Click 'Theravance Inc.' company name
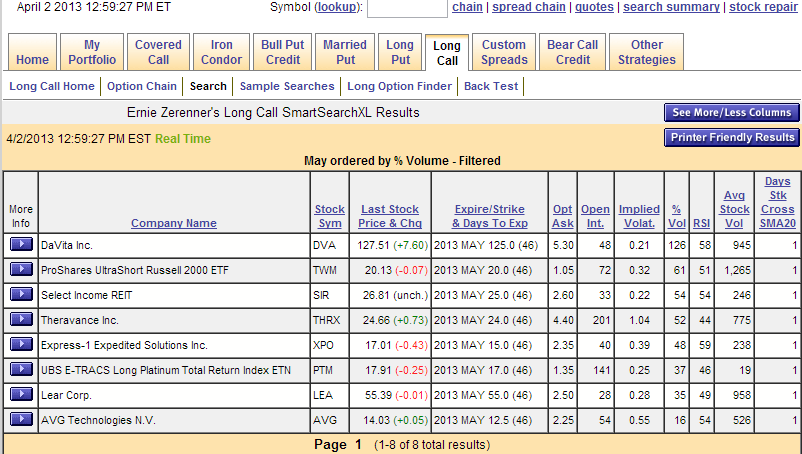This screenshot has width=802, height=454. pyautogui.click(x=80, y=321)
